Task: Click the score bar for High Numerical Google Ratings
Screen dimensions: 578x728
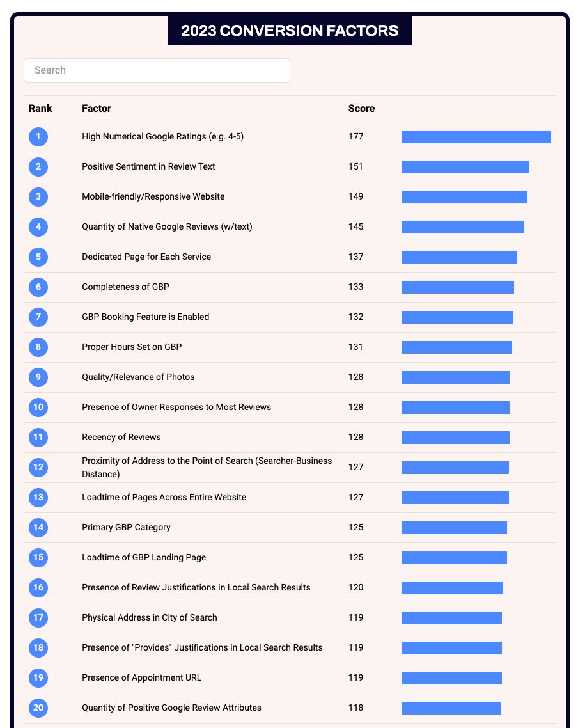Action: (476, 136)
